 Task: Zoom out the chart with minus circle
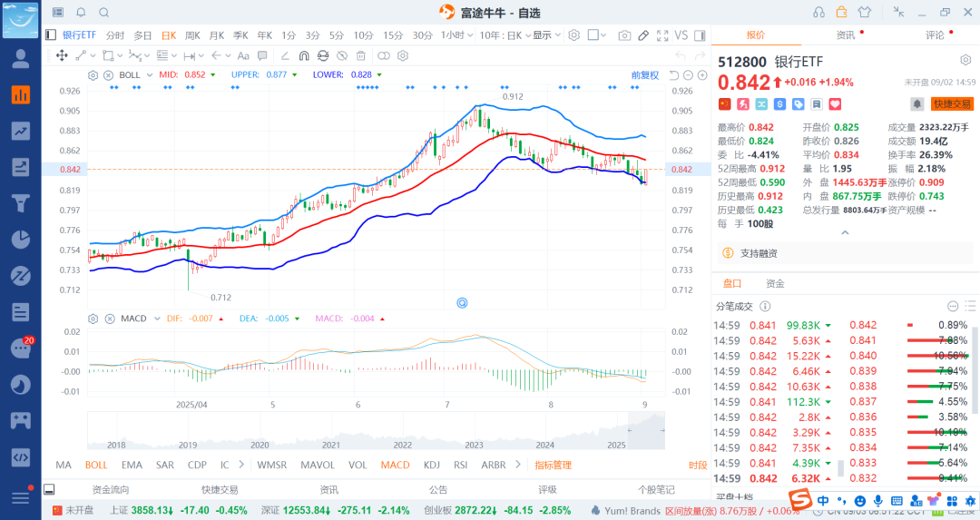(688, 75)
